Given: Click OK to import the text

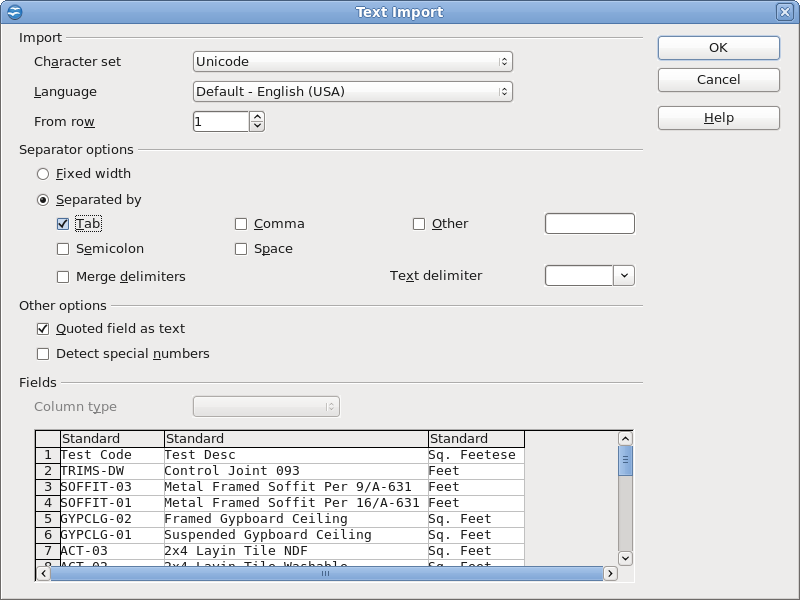Looking at the screenshot, I should point(718,47).
